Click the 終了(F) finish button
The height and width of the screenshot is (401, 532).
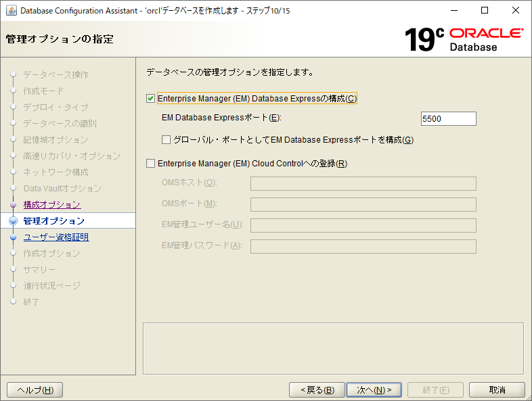436,390
